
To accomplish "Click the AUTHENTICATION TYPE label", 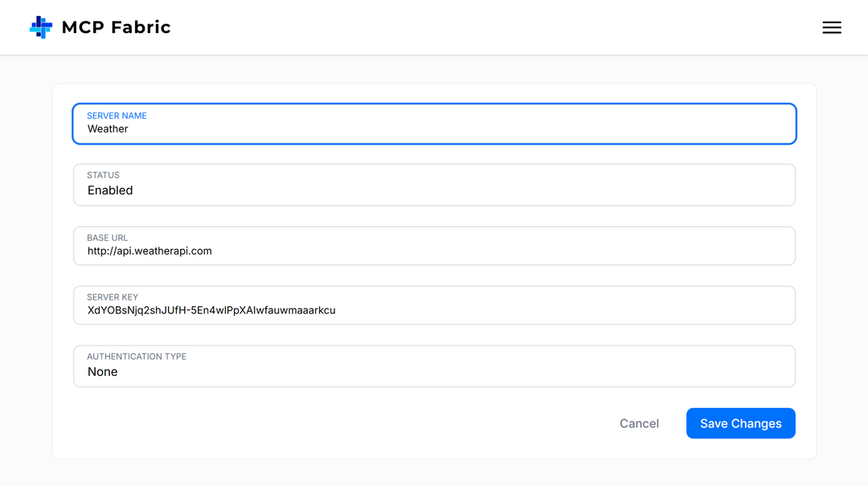I will pos(136,357).
